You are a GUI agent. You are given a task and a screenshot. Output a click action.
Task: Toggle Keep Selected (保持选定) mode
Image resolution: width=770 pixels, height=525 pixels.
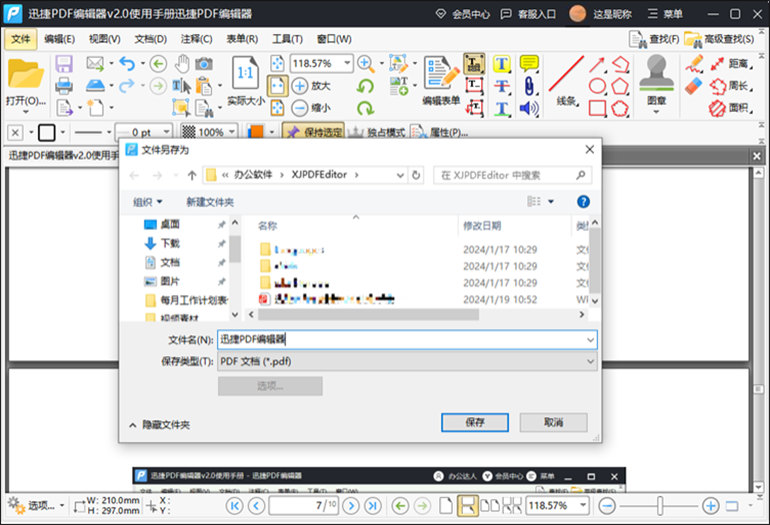(313, 132)
